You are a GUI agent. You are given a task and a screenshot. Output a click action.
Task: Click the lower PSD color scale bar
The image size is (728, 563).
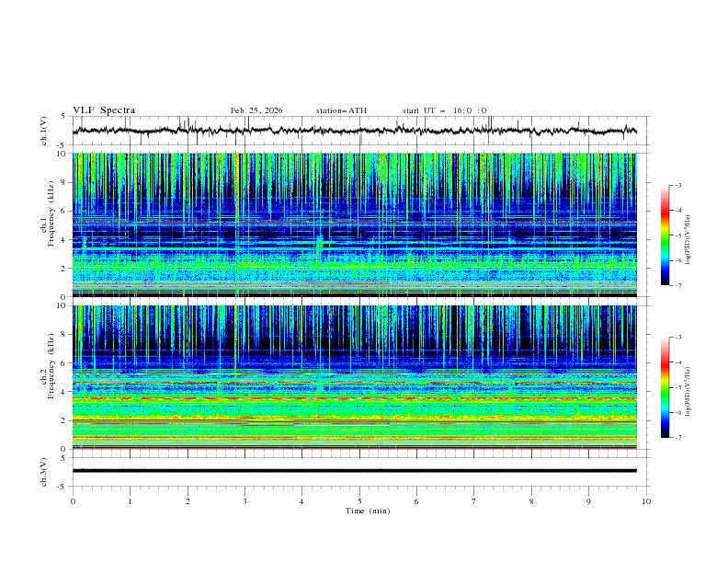pos(665,387)
